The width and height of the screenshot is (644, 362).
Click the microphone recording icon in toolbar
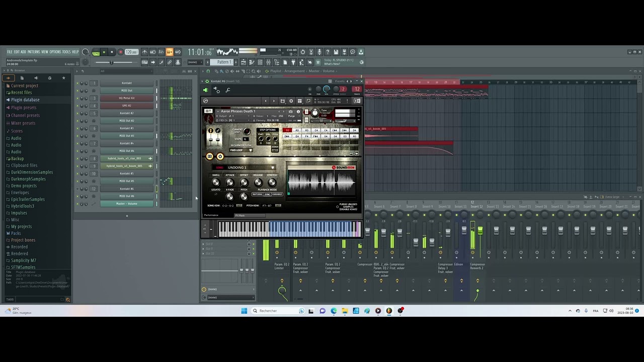[x=319, y=52]
